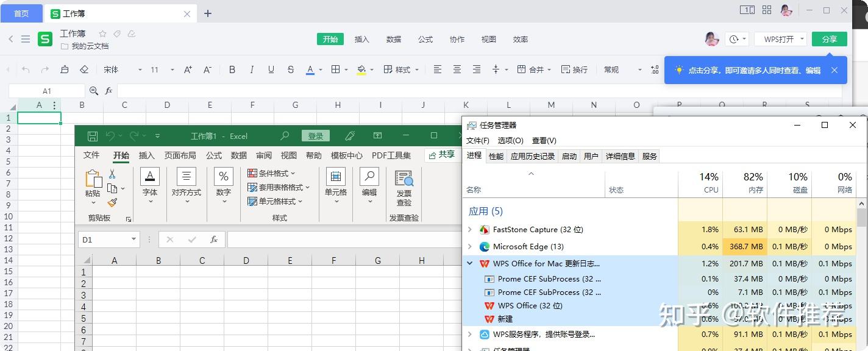
Task: Click the 换行 wrap text button in WPS
Action: tap(575, 70)
